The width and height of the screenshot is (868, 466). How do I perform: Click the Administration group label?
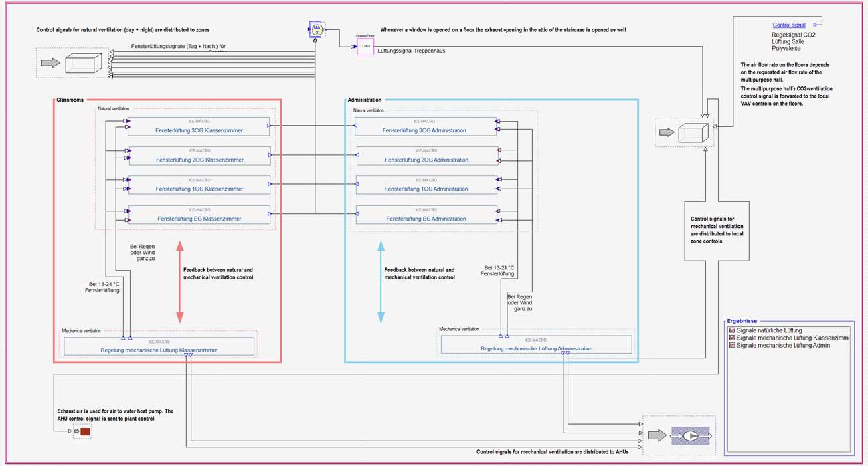(365, 100)
